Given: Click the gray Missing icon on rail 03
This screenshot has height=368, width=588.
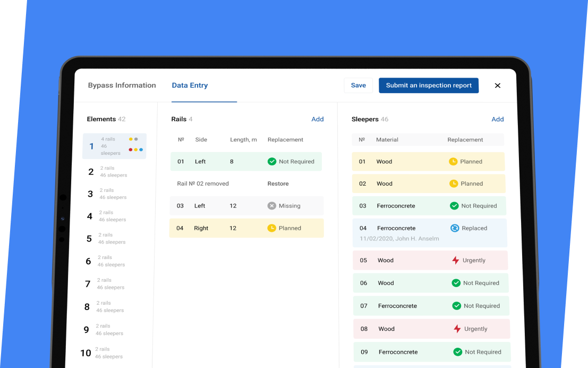Looking at the screenshot, I should pos(272,206).
